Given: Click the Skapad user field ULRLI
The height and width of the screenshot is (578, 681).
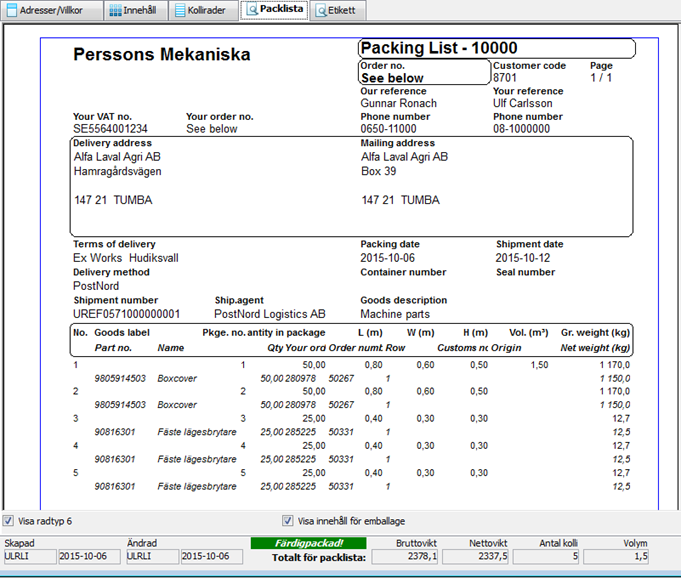Looking at the screenshot, I should [x=30, y=556].
